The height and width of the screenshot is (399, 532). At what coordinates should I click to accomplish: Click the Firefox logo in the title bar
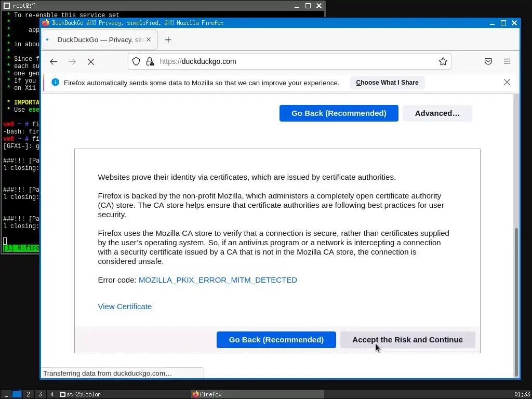pos(46,23)
